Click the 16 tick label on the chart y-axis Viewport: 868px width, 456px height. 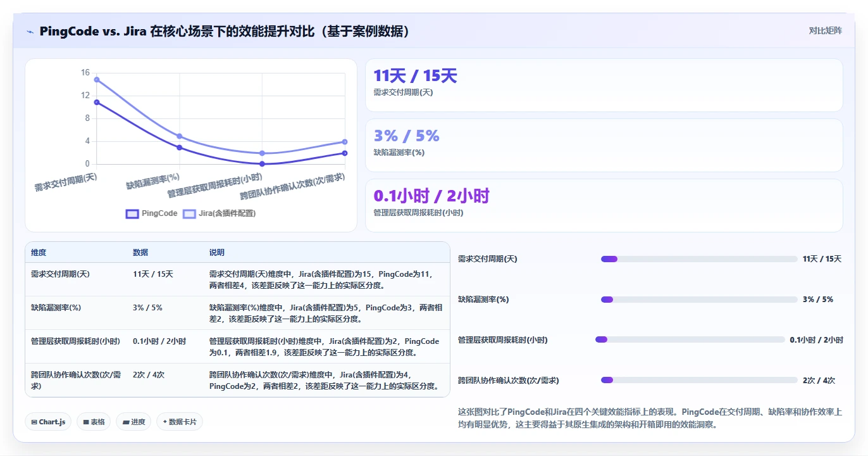click(x=85, y=73)
